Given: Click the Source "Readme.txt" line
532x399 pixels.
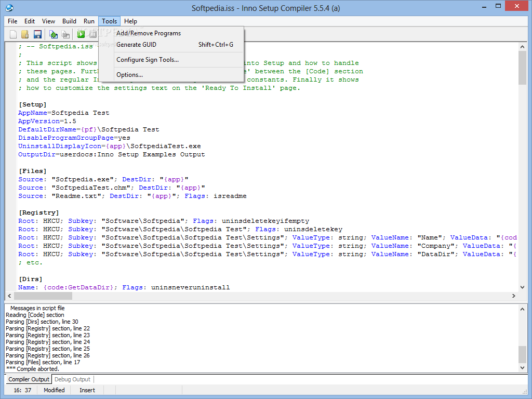Looking at the screenshot, I should point(132,196).
